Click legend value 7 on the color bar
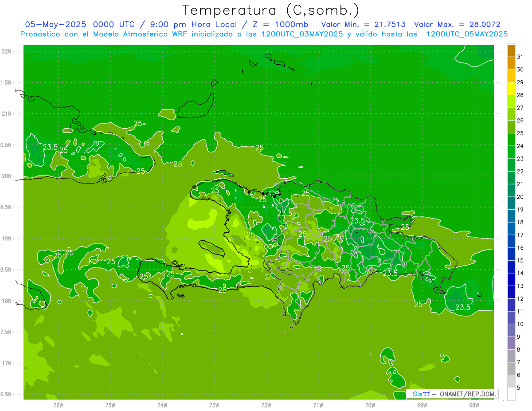This screenshot has width=532, height=411. [519, 362]
